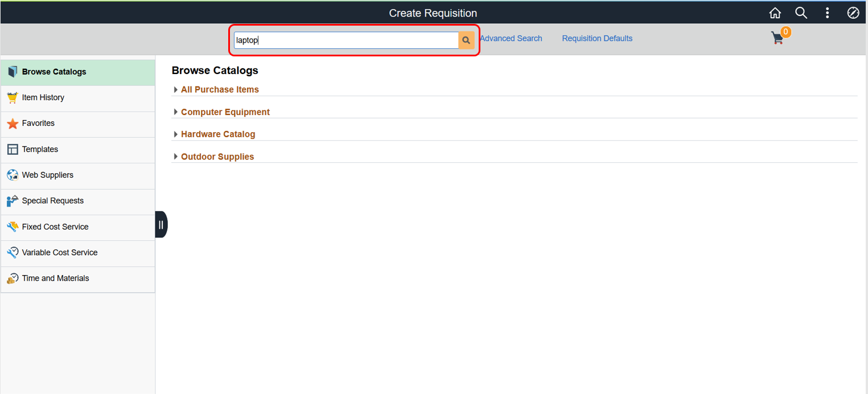Open Time and Materials from the sidebar
This screenshot has height=394, width=868.
78,280
